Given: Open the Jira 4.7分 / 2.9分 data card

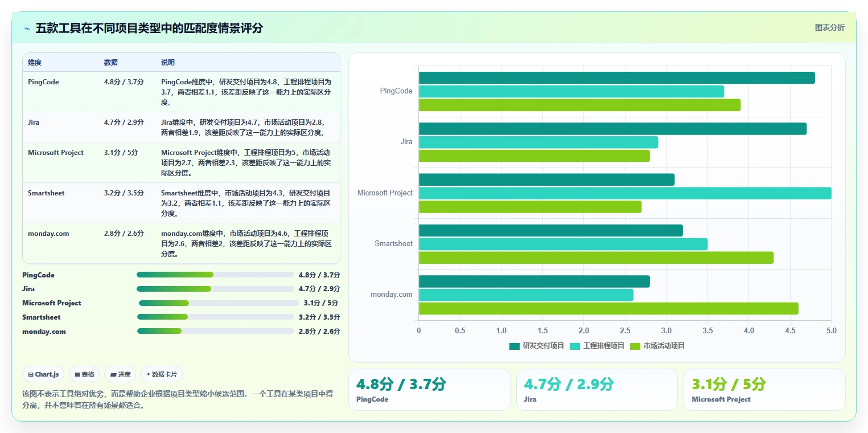Looking at the screenshot, I should 597,390.
